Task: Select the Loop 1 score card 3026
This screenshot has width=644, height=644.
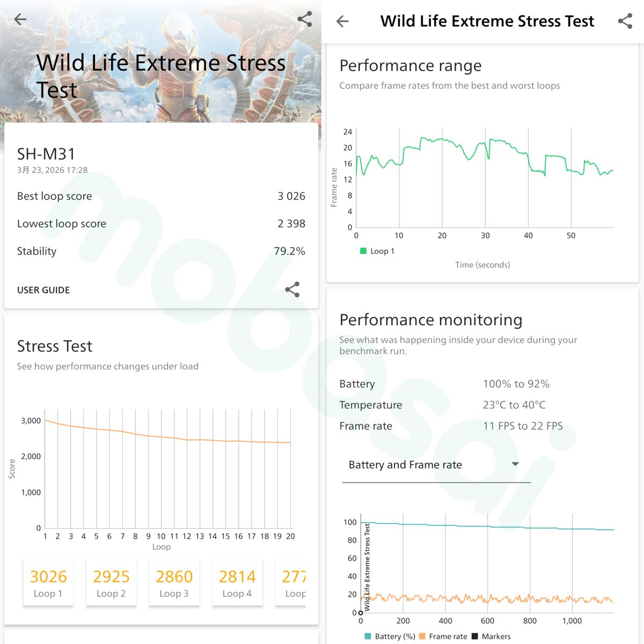Action: 48,582
